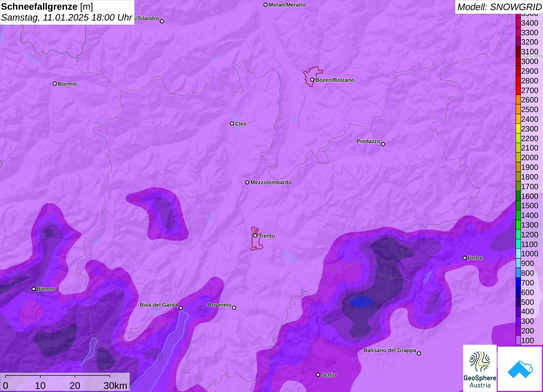Click the Riva del Garda marker dot
The width and height of the screenshot is (543, 392).
click(x=181, y=308)
